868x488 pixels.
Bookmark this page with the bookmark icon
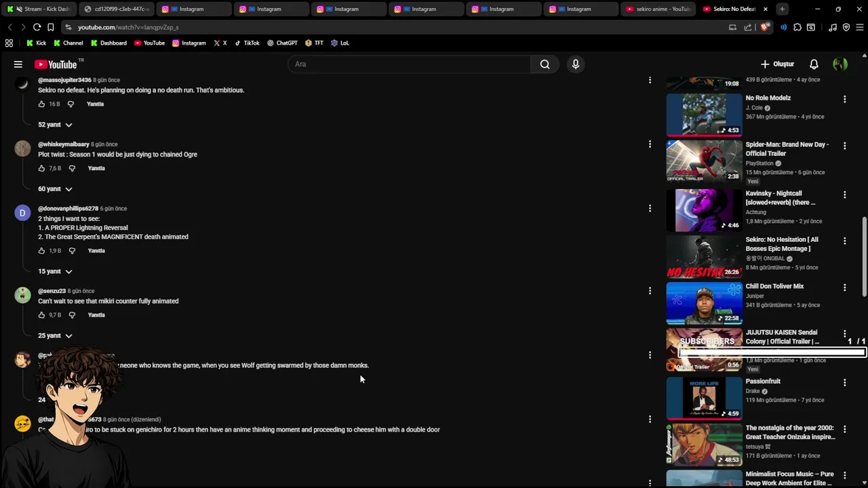tap(50, 27)
